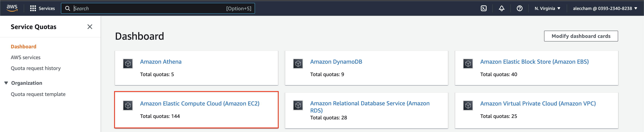Image resolution: width=644 pixels, height=132 pixels.
Task: Click the AWS logo home icon
Action: (x=12, y=8)
